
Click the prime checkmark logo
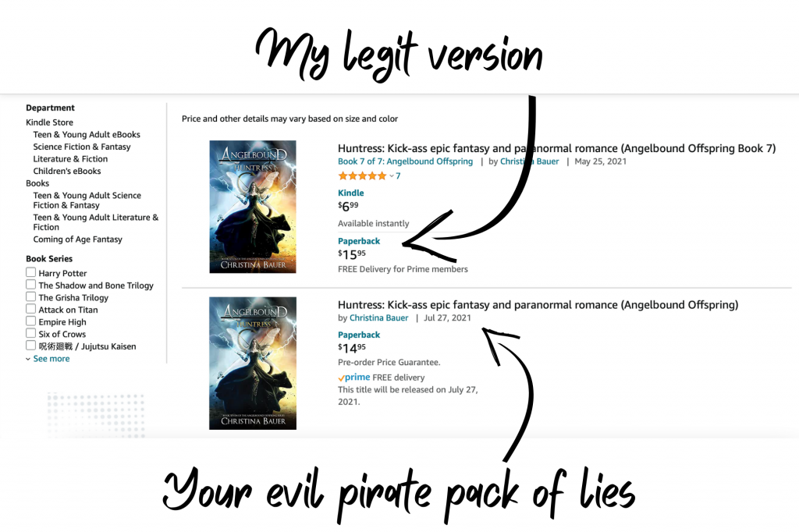tap(353, 377)
